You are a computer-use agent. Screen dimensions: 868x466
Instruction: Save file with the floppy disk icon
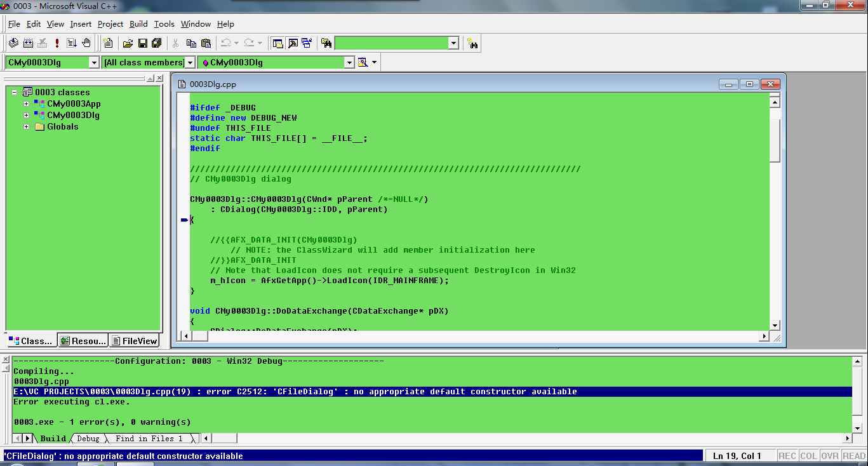[x=143, y=43]
